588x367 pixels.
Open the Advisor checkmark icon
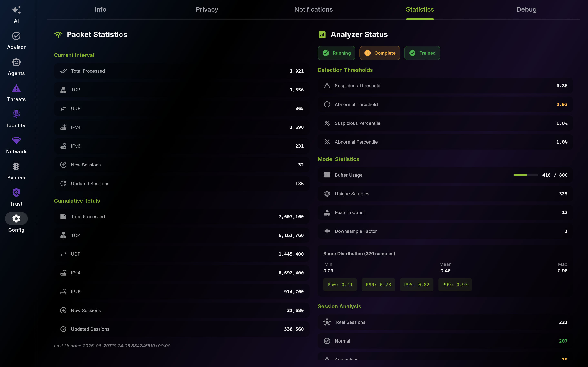16,36
